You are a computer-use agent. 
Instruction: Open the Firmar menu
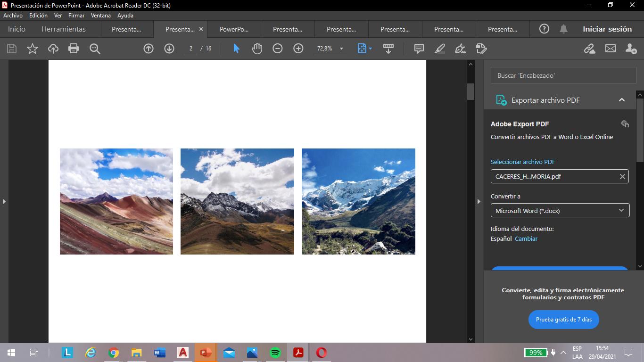76,16
